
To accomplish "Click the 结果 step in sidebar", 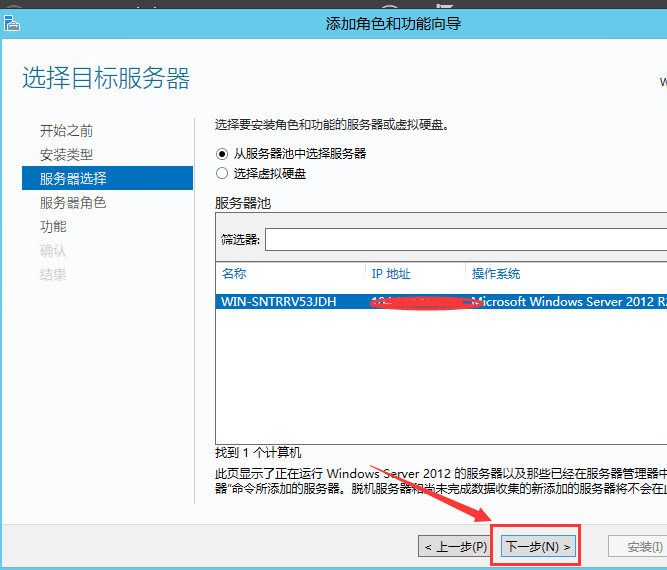I will point(53,275).
